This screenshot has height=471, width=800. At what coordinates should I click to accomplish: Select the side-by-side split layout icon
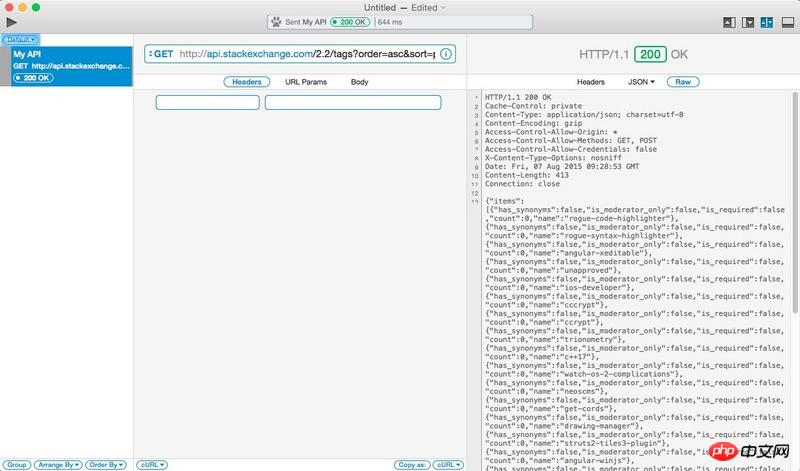click(x=767, y=22)
